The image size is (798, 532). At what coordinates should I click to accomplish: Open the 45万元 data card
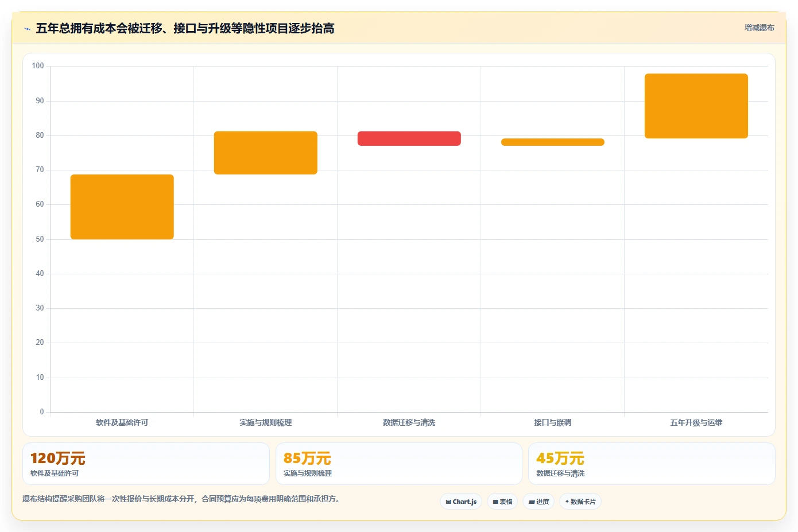coord(652,464)
